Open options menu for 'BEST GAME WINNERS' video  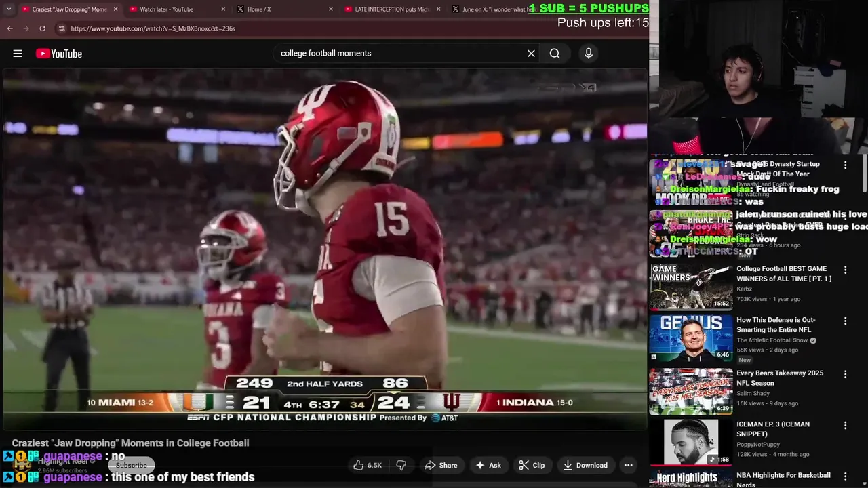[x=845, y=270]
